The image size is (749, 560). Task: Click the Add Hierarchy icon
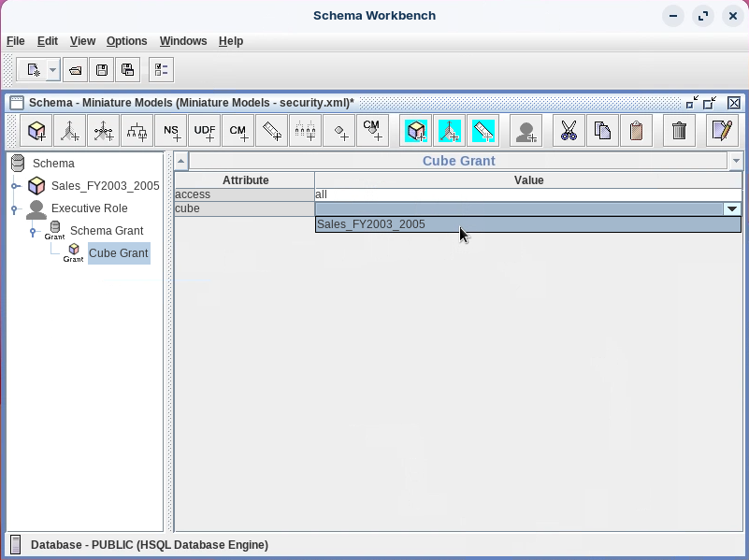click(x=137, y=130)
